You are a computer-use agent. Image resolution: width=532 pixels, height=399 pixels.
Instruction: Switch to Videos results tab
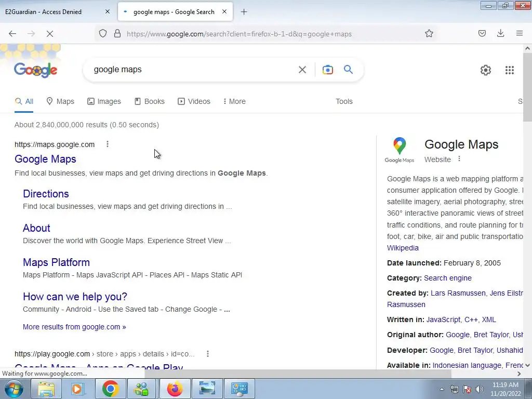pyautogui.click(x=194, y=101)
